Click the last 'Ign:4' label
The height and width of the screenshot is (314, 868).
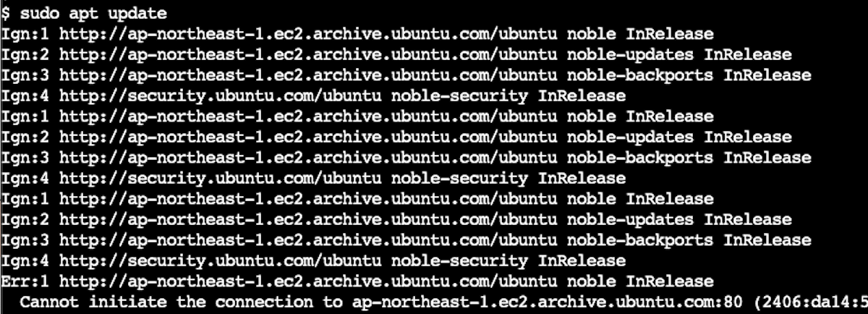pos(26,260)
